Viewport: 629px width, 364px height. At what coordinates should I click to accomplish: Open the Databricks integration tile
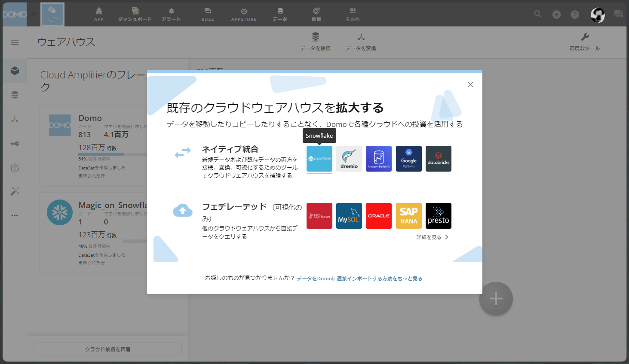coord(438,159)
